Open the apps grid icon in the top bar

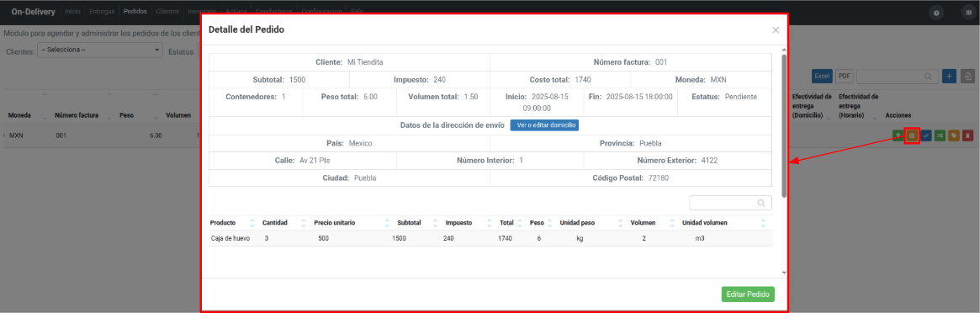(x=968, y=13)
